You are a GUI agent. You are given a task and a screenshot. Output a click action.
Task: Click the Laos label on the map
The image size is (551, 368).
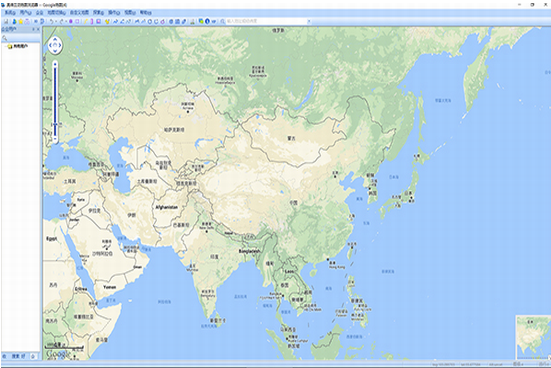coord(289,271)
